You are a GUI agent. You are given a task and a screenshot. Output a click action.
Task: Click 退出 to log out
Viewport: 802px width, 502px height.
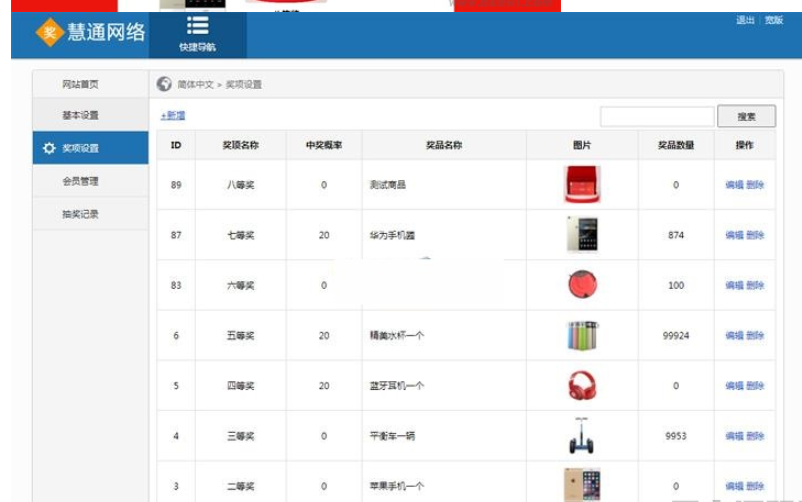(745, 20)
